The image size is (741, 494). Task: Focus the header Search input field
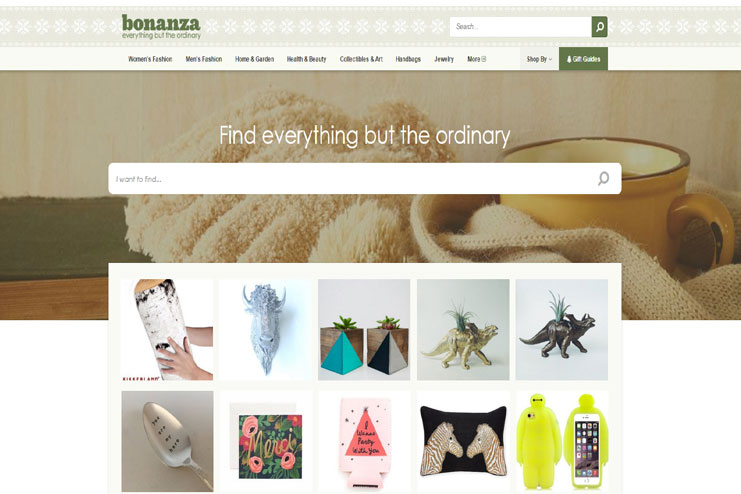pyautogui.click(x=520, y=26)
